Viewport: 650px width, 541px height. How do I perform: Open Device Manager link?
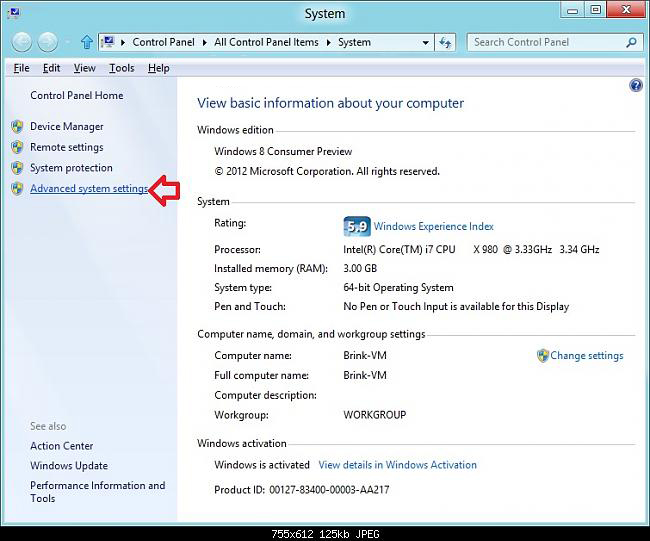(67, 126)
